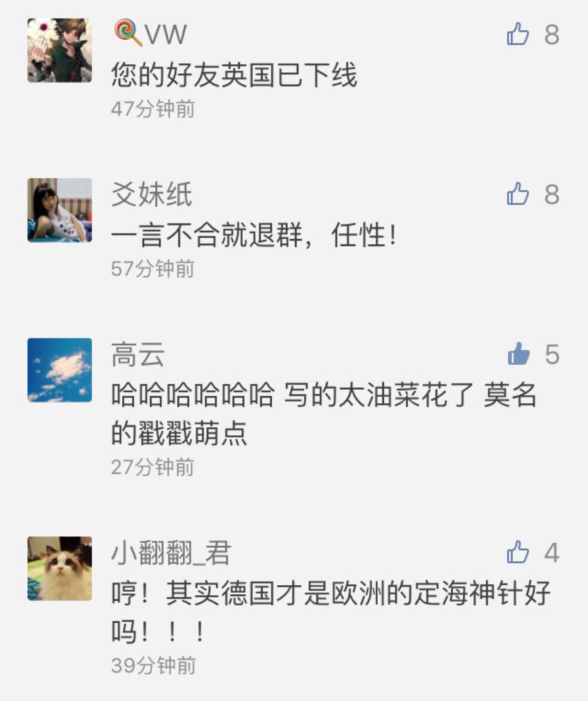Tap the username 高云

tap(138, 354)
